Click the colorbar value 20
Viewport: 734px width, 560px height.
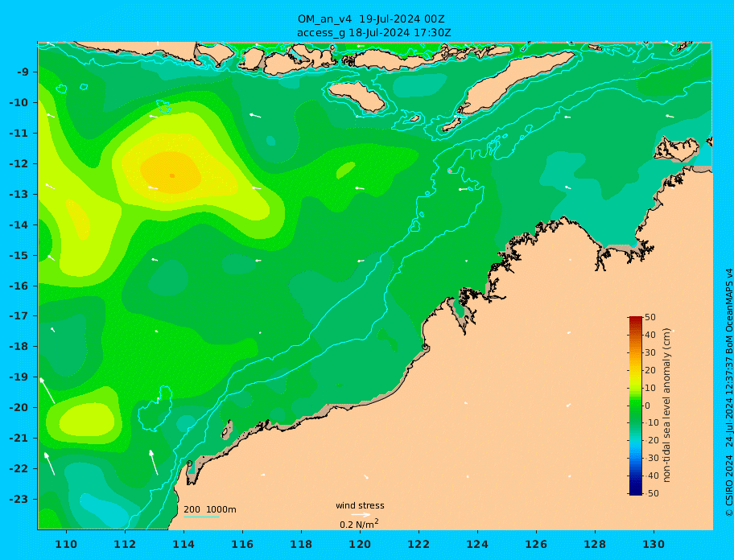(x=650, y=370)
